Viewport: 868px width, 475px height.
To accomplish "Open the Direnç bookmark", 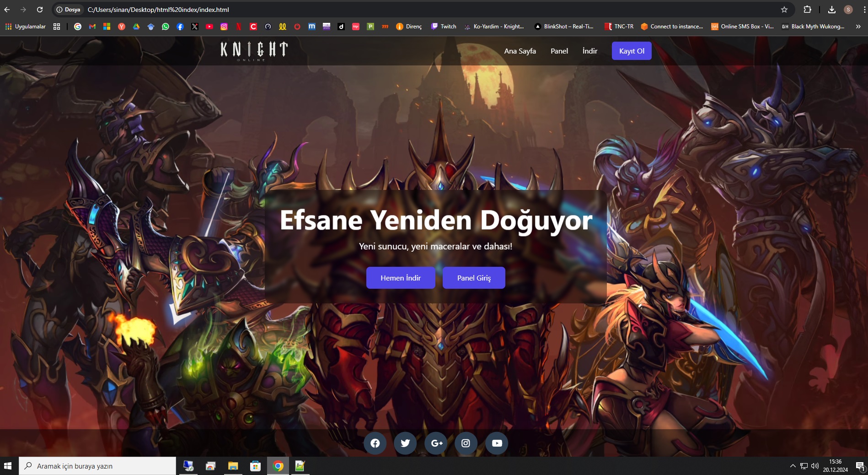I will (x=409, y=27).
